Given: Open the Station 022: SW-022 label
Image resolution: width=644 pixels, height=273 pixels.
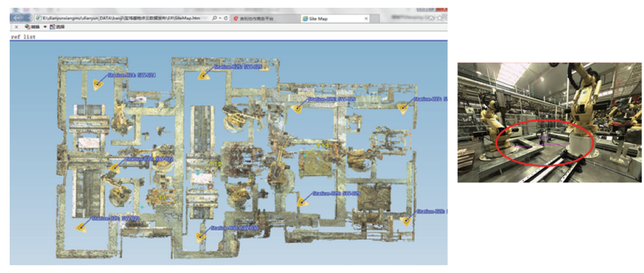Looking at the screenshot, I should click(149, 158).
